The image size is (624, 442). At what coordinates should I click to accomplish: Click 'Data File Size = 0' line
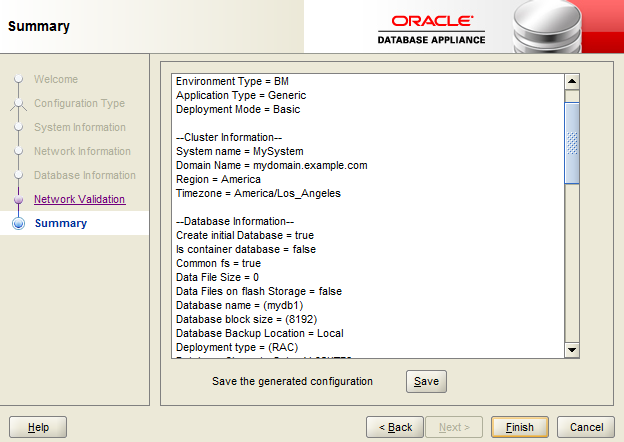[x=217, y=277]
